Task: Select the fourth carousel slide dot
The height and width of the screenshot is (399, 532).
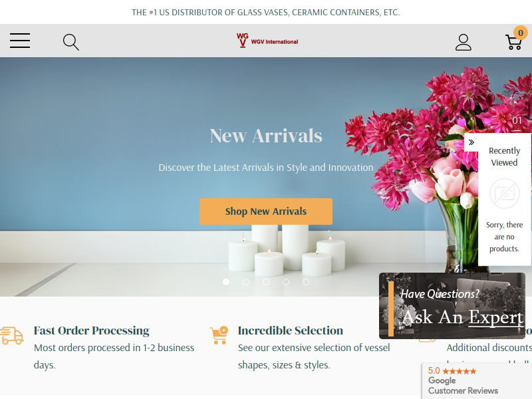Action: coord(286,282)
